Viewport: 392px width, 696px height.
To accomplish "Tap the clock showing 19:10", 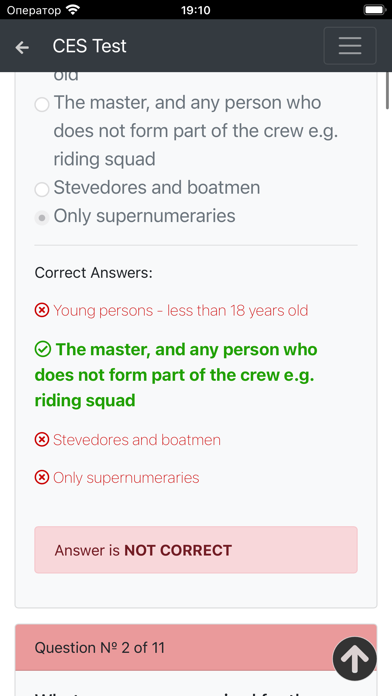I will pyautogui.click(x=196, y=10).
